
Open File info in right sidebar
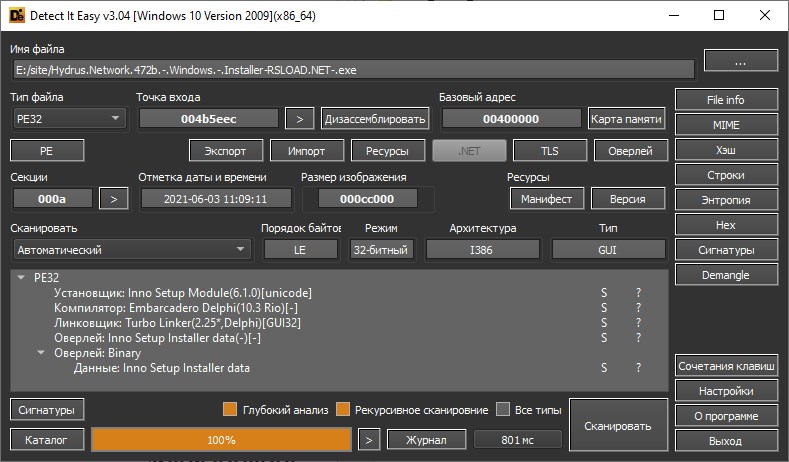(726, 100)
